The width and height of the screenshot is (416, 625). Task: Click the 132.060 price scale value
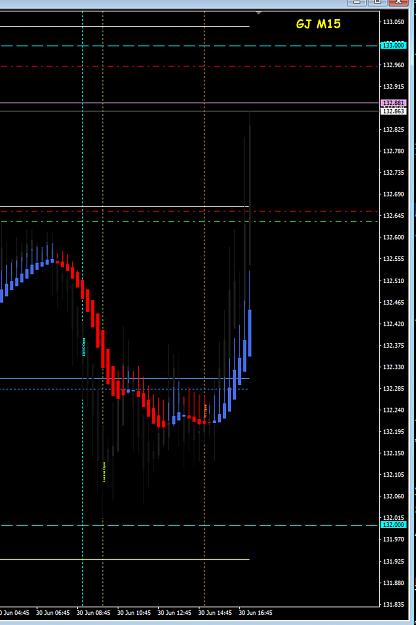pos(393,496)
